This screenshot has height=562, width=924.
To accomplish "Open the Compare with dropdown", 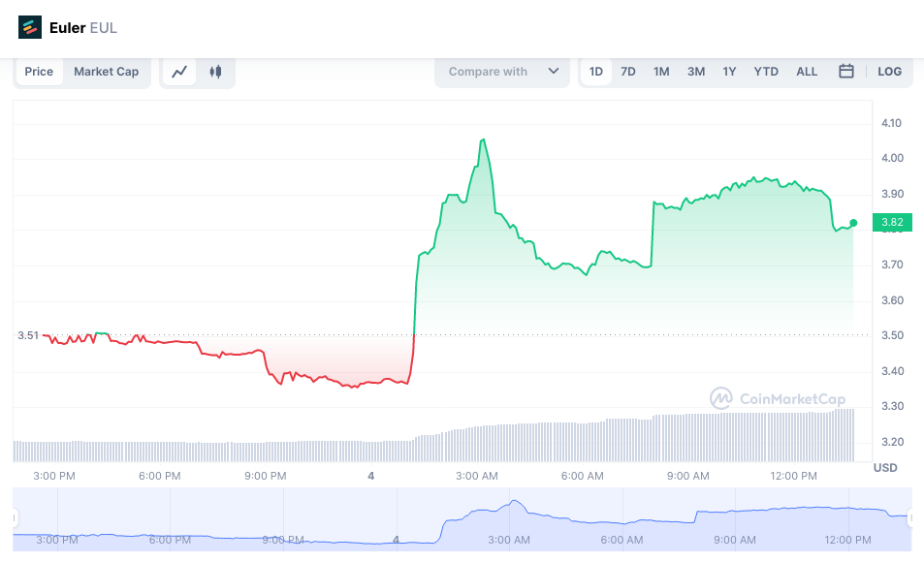I will tap(502, 72).
